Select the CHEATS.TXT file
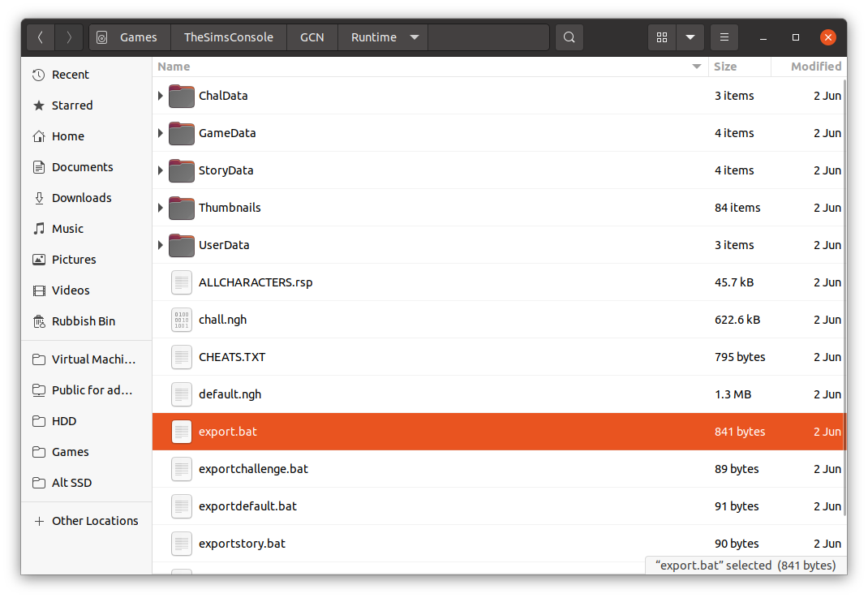Screen dimensions: 868x598 coord(232,357)
